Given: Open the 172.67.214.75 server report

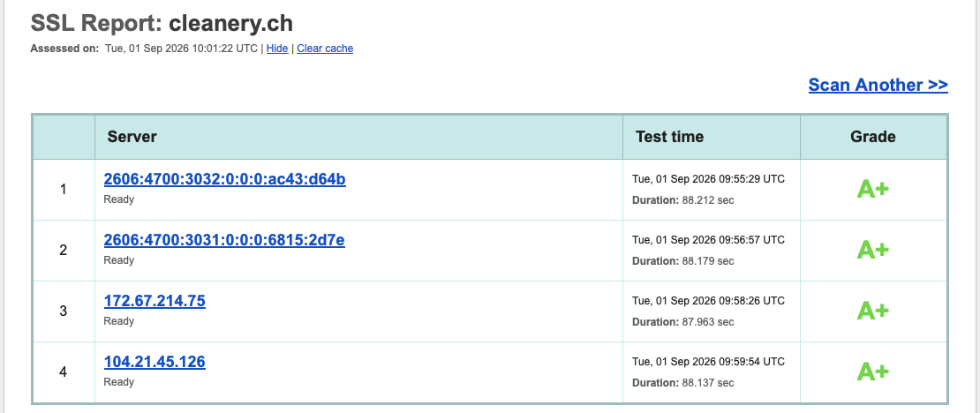Looking at the screenshot, I should coord(155,301).
